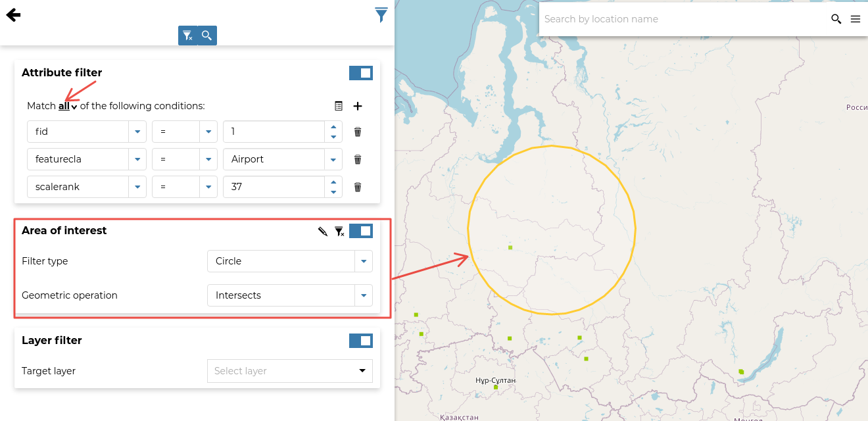Add a new condition with the plus icon
The width and height of the screenshot is (868, 421).
coord(359,105)
